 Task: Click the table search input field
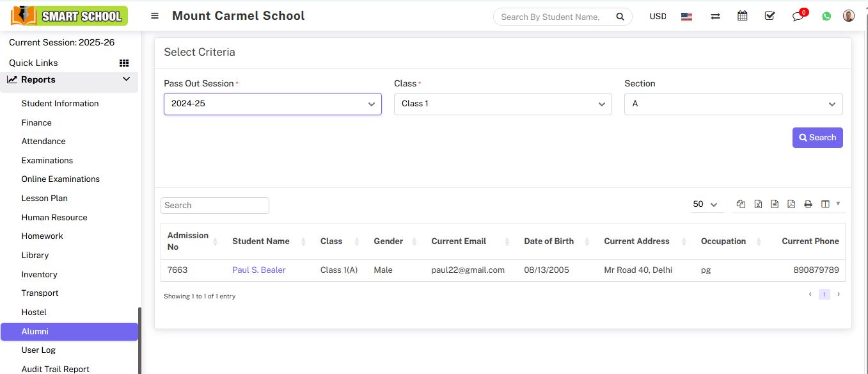[214, 206]
